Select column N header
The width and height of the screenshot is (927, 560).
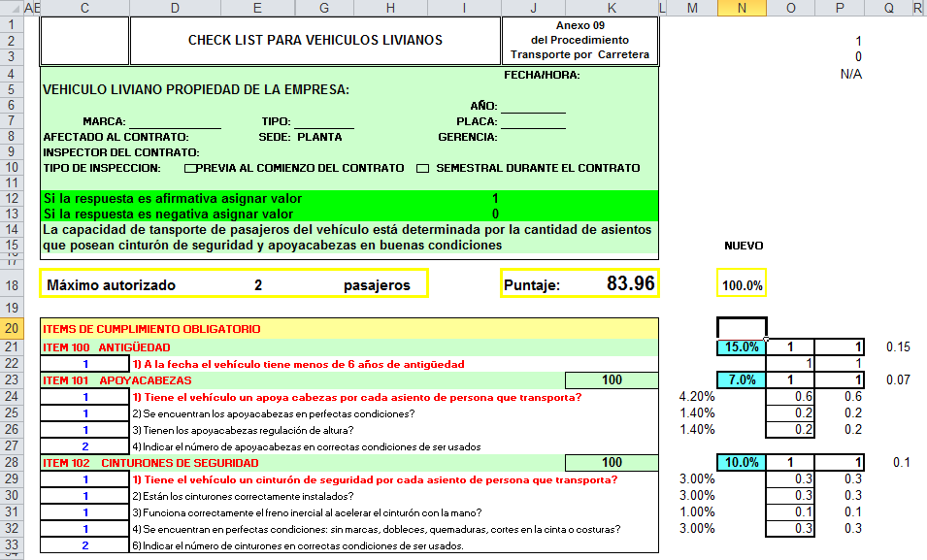742,8
